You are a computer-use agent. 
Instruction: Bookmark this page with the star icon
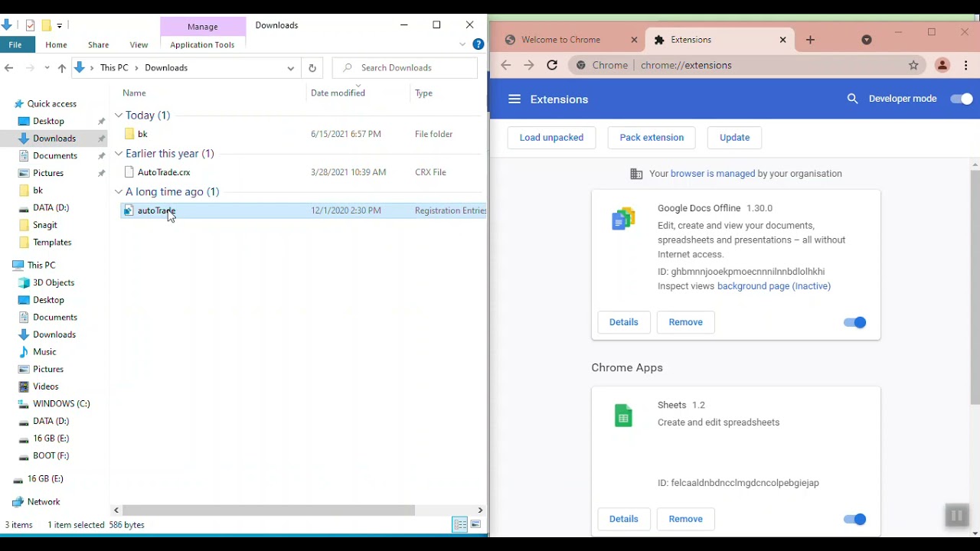(913, 65)
